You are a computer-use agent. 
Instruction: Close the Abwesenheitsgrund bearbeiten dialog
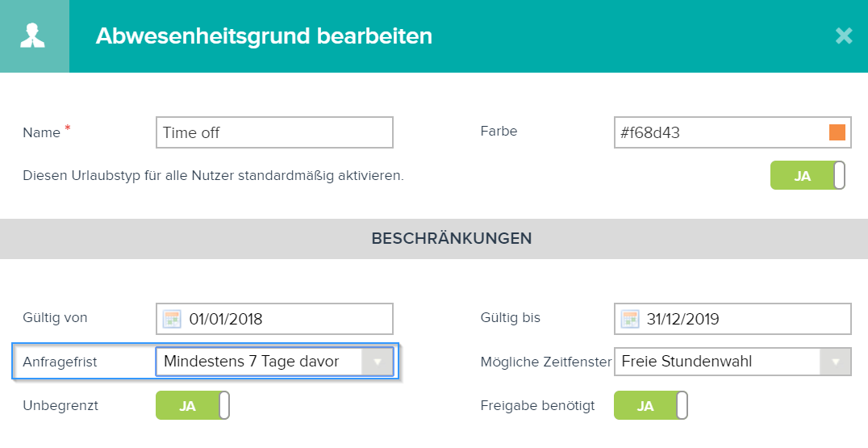844,36
